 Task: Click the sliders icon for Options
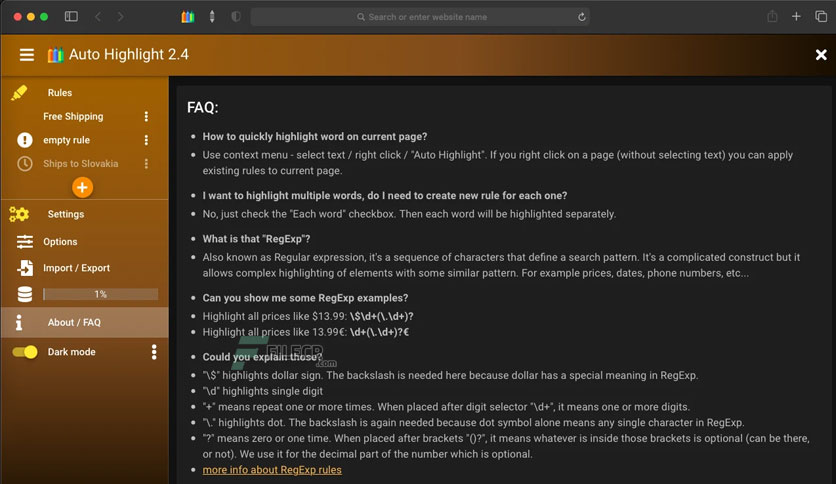(x=25, y=241)
